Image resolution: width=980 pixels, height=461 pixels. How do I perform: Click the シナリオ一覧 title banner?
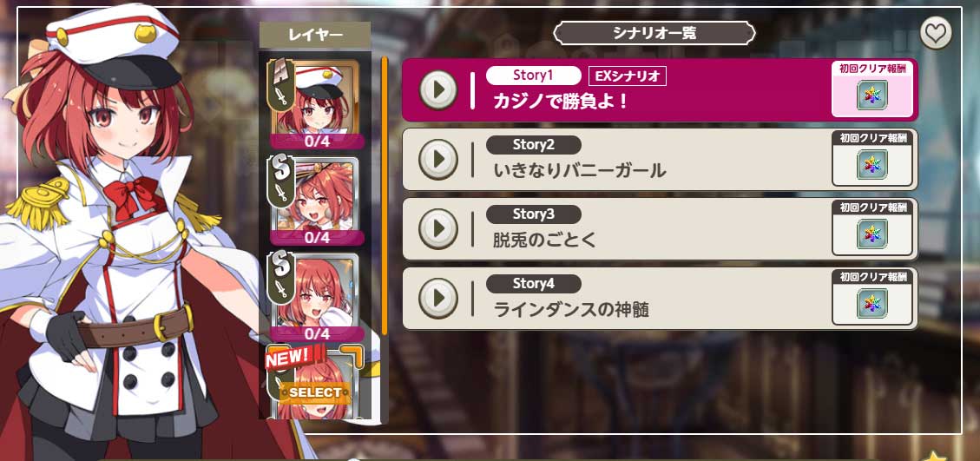[654, 34]
